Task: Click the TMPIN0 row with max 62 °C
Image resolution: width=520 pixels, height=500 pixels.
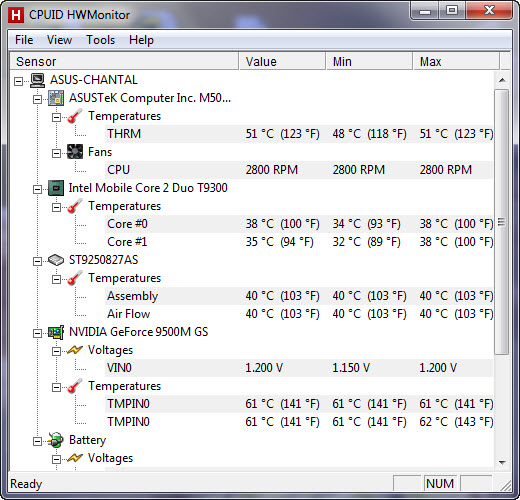Action: coord(299,422)
